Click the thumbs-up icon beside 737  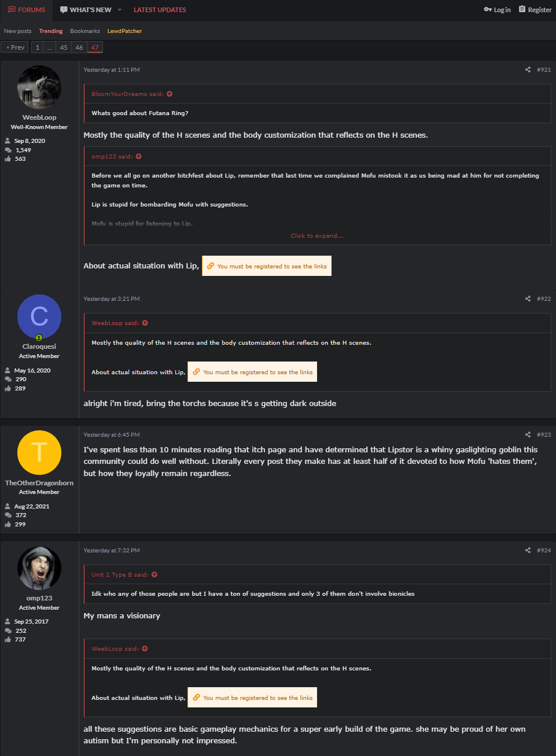(x=7, y=639)
